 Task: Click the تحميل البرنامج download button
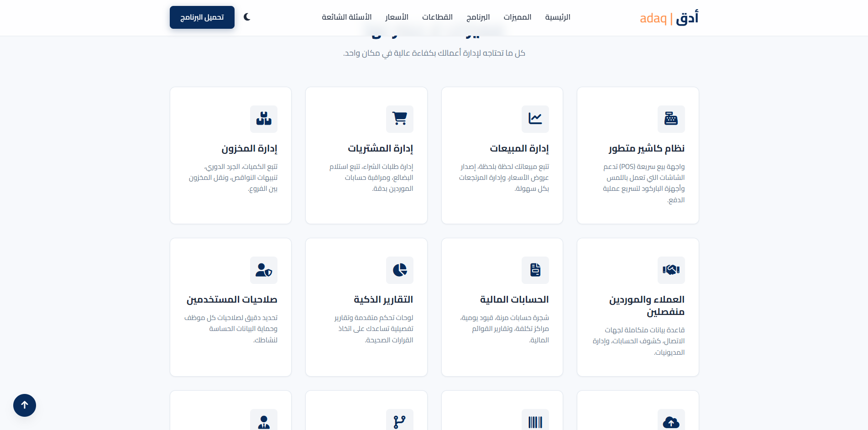click(202, 17)
